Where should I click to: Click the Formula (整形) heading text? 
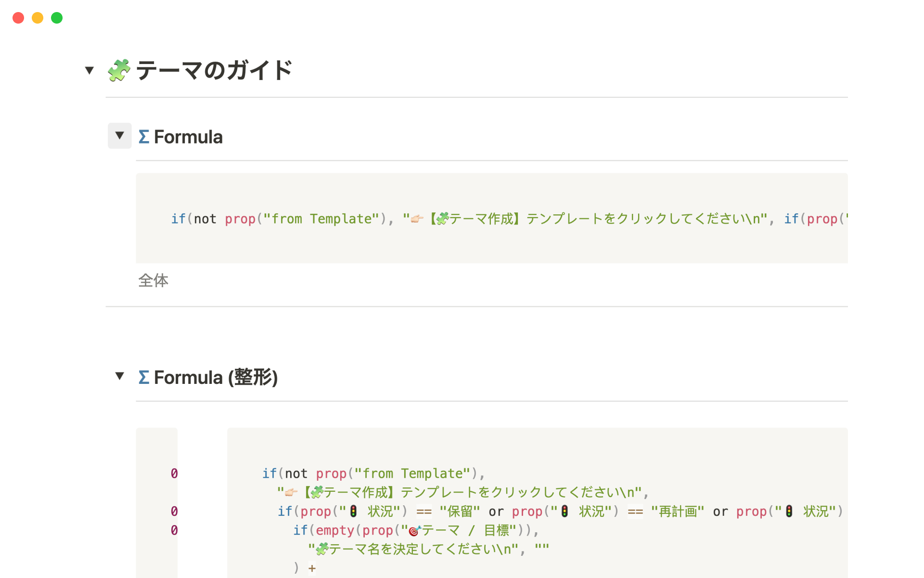pos(216,377)
